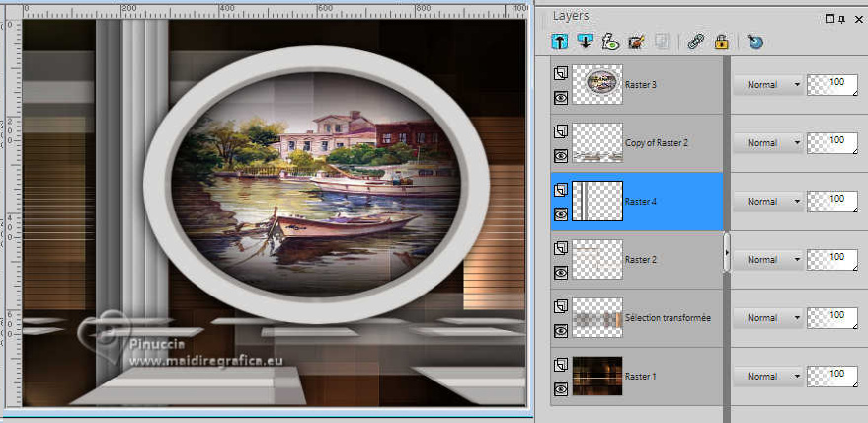Click the boat painting in the oval frame

(x=316, y=185)
